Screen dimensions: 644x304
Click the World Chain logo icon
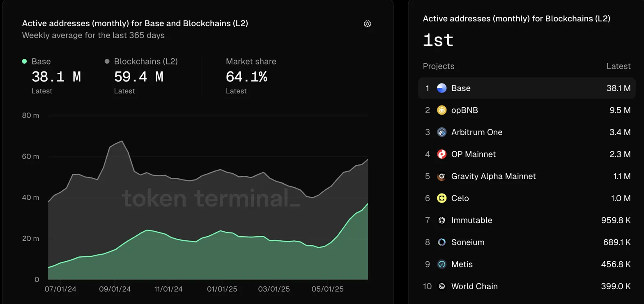tap(442, 286)
